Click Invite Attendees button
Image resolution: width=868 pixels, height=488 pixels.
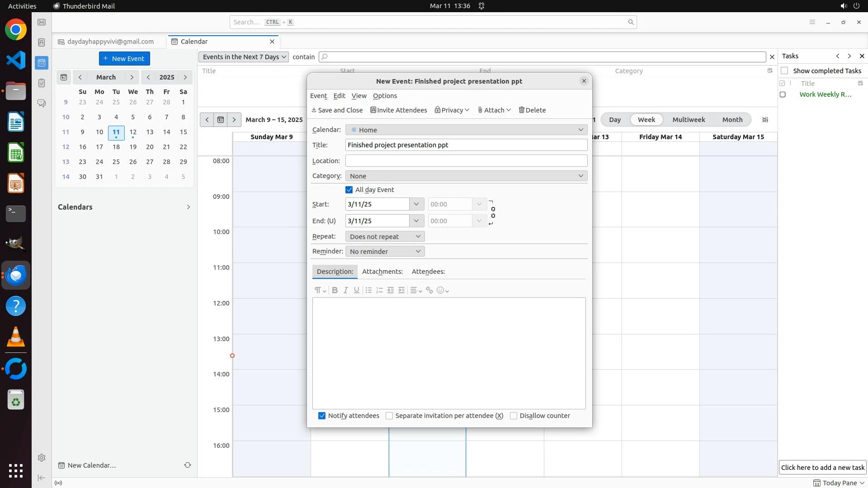point(398,110)
